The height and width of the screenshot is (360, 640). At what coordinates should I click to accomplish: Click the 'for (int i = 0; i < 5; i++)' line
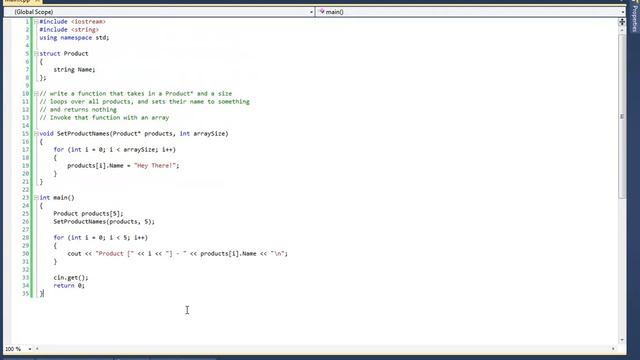point(100,238)
